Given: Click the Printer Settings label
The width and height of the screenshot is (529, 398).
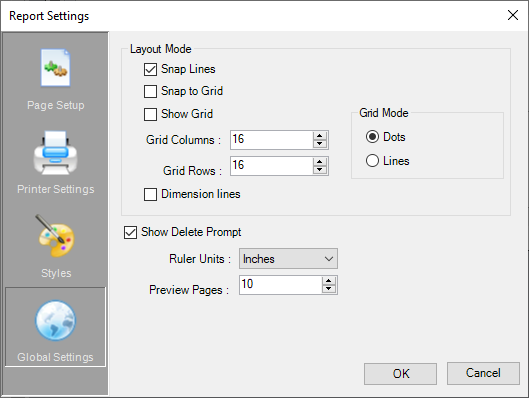Looking at the screenshot, I should (56, 189).
